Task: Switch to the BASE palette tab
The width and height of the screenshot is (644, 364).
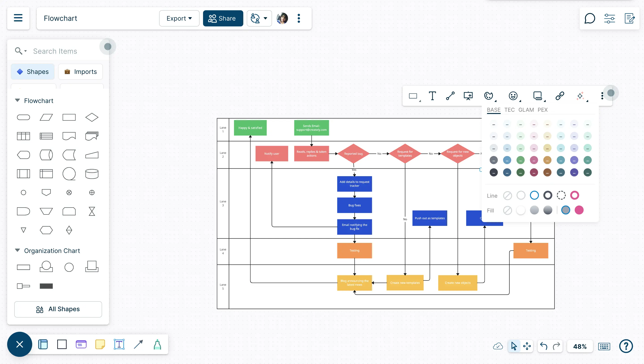Action: pos(494,110)
